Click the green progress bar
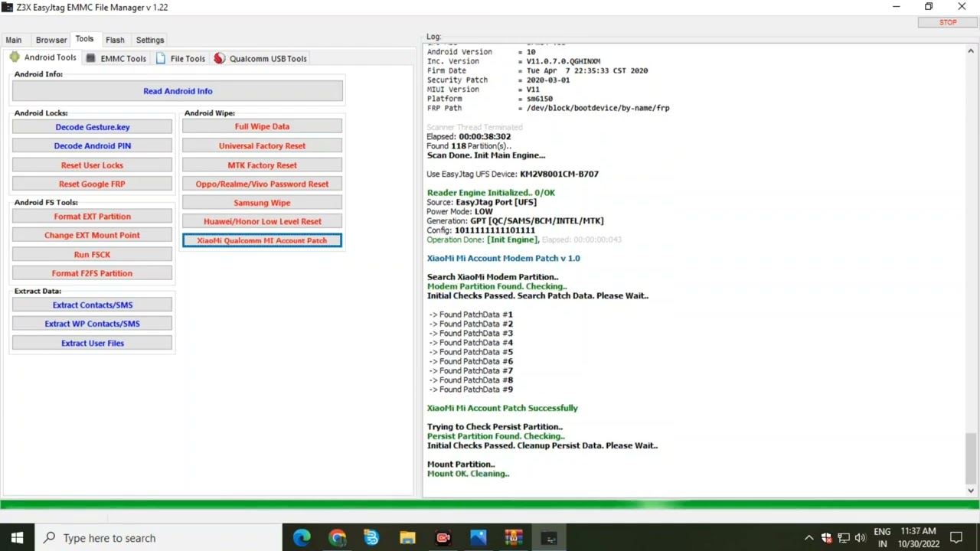 coord(490,504)
